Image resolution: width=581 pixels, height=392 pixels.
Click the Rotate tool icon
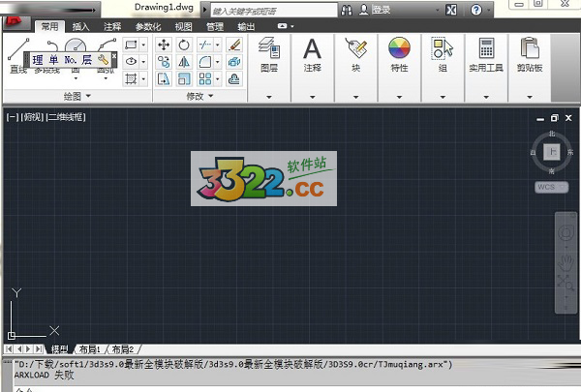pyautogui.click(x=184, y=45)
